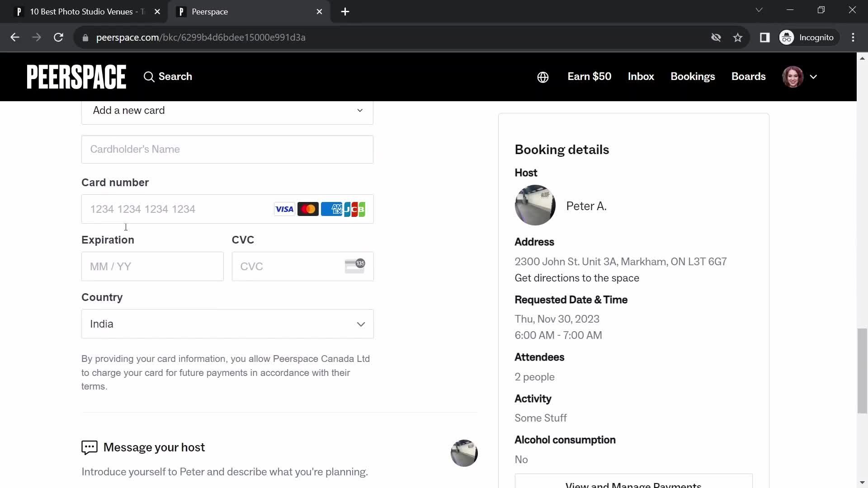Click the scrollbar up arrow
868x488 pixels.
point(862,58)
